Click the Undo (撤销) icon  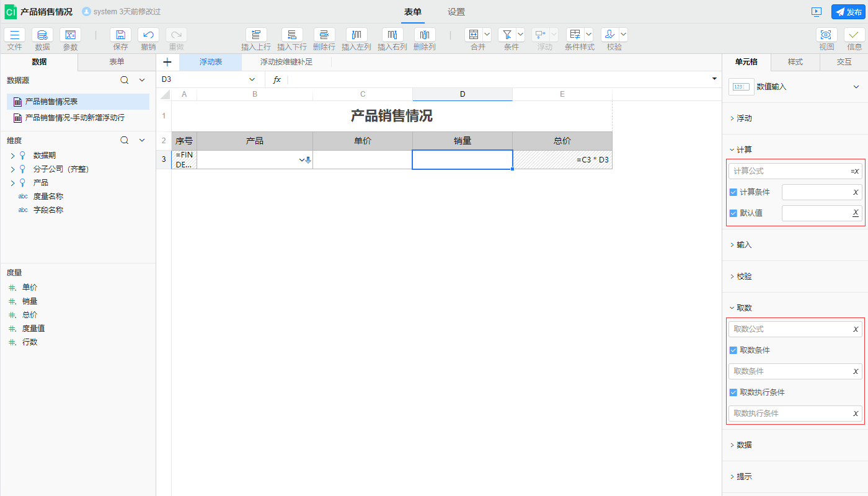click(148, 35)
